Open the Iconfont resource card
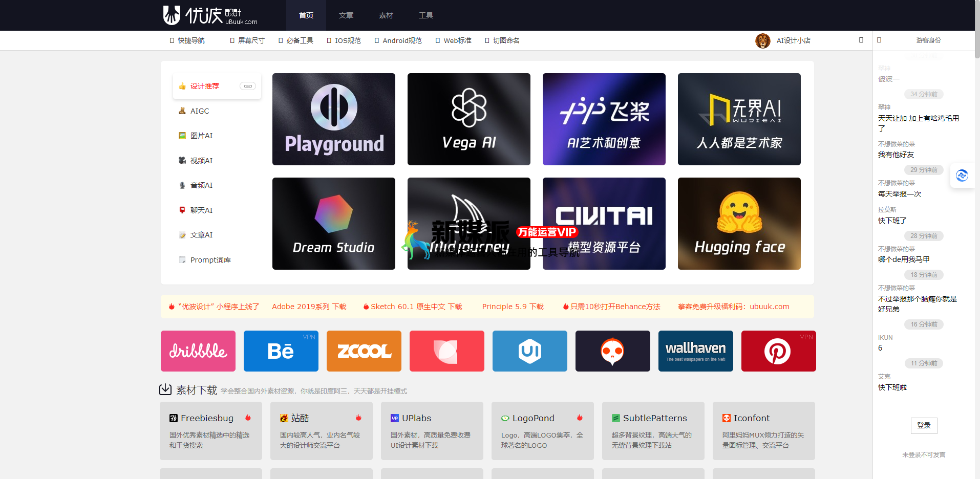The width and height of the screenshot is (980, 479). [764, 431]
